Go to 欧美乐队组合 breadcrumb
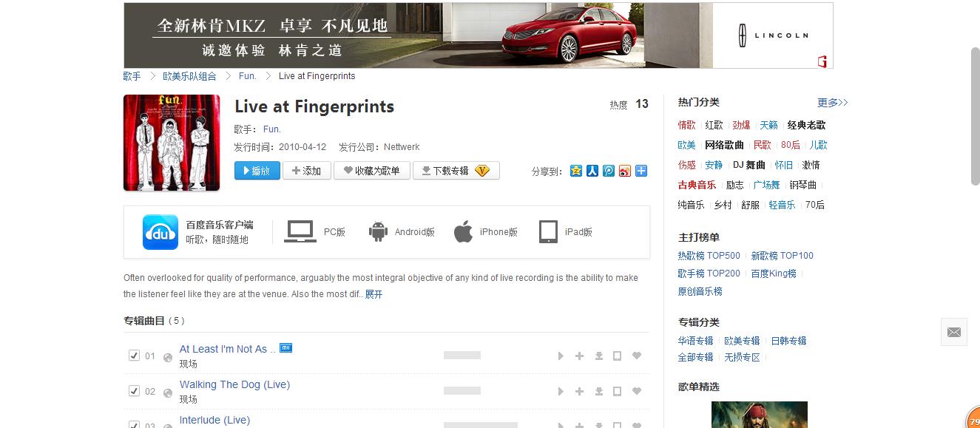This screenshot has height=428, width=980. [x=190, y=76]
